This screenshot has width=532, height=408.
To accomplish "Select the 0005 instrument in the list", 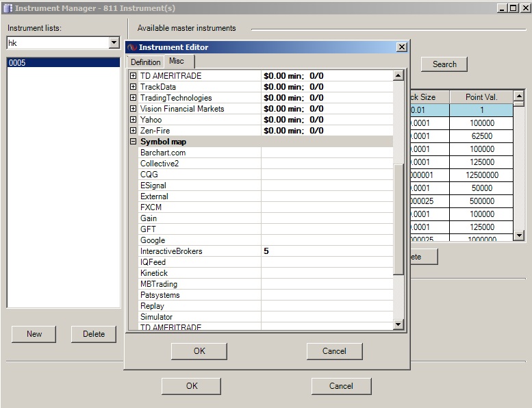I will coord(64,62).
